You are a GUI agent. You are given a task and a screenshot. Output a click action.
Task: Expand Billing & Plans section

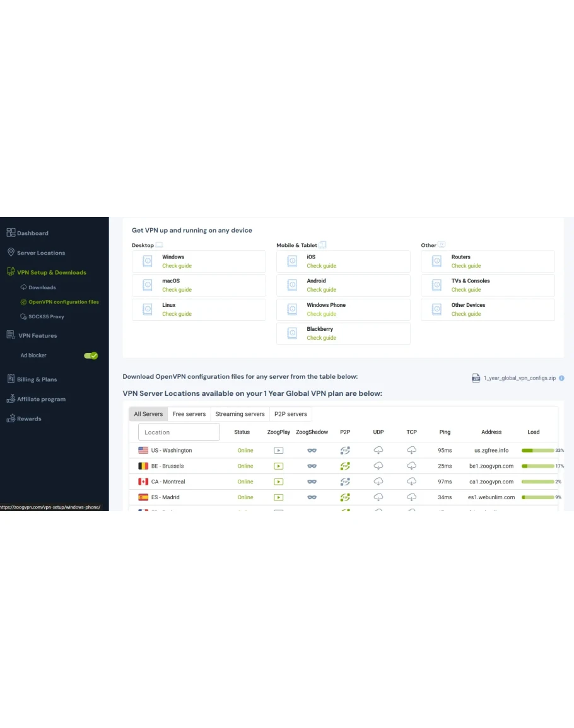37,379
